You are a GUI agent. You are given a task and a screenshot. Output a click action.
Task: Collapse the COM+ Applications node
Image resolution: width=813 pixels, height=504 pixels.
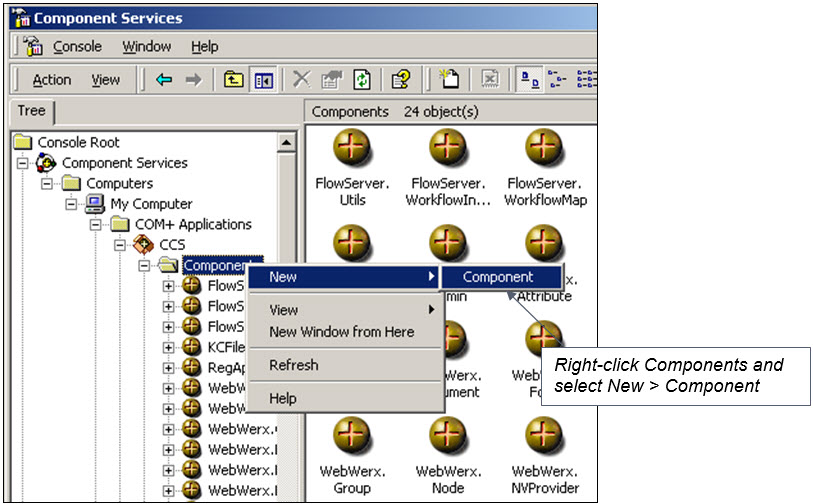pyautogui.click(x=95, y=225)
